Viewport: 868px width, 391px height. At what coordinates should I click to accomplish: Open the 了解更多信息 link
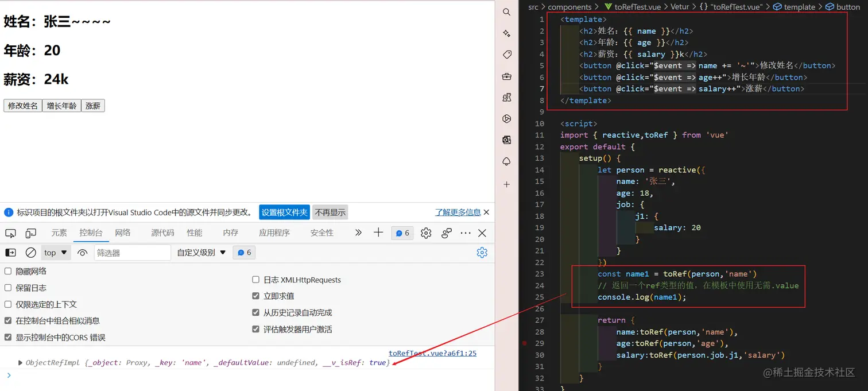tap(458, 212)
